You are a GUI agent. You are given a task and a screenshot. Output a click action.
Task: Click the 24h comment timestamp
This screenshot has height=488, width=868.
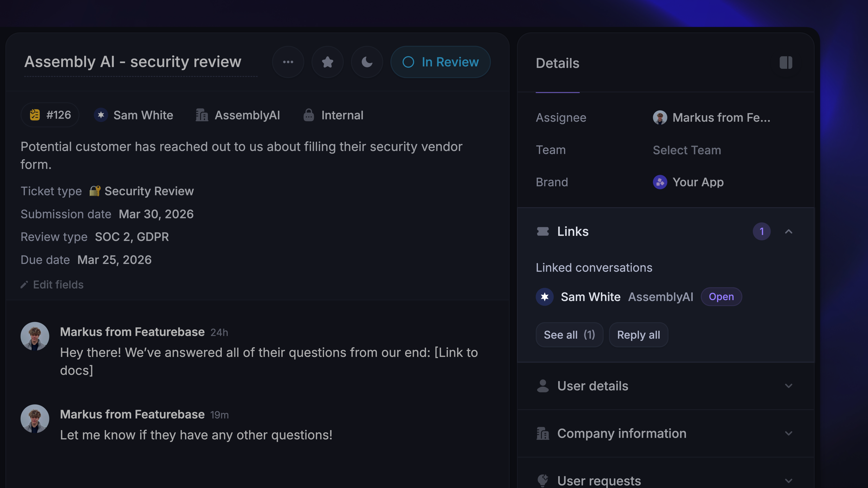click(x=219, y=332)
